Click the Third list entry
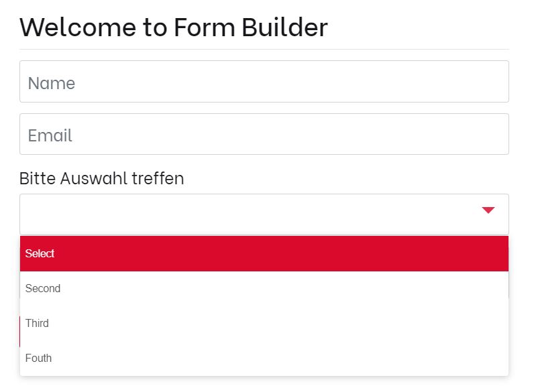This screenshot has width=536, height=392. 37,323
